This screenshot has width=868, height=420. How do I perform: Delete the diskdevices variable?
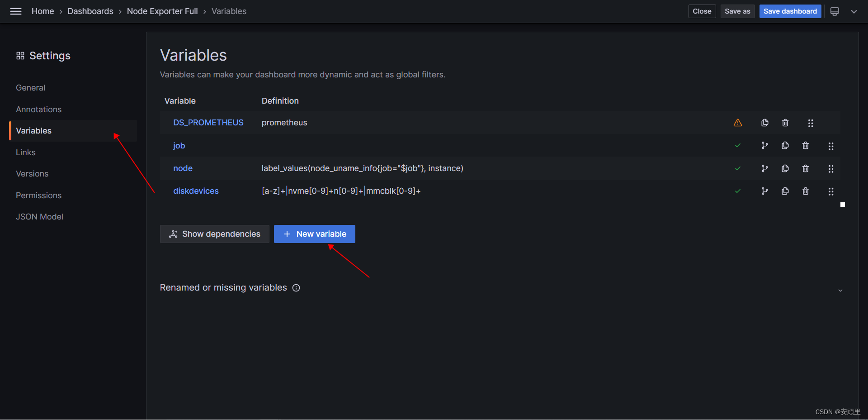coord(806,191)
